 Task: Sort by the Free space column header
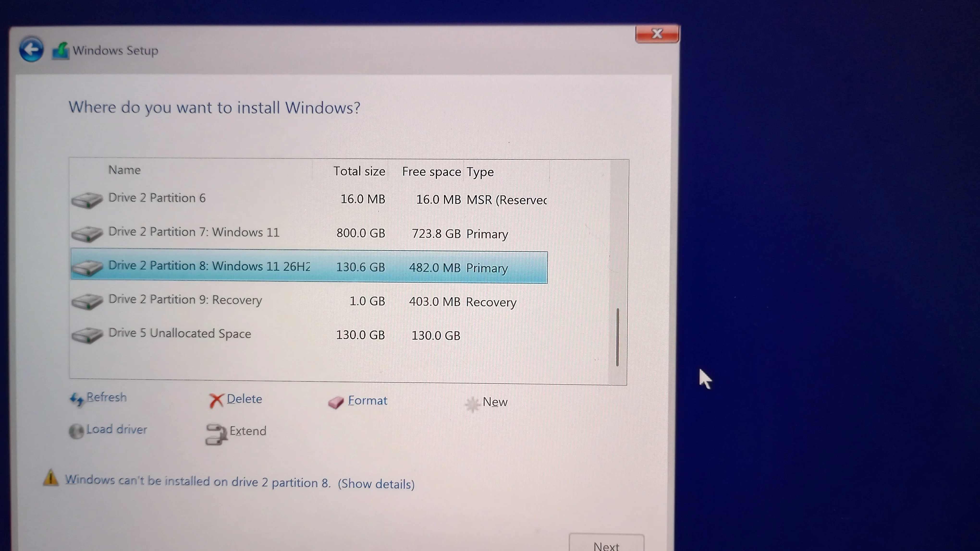(x=431, y=172)
